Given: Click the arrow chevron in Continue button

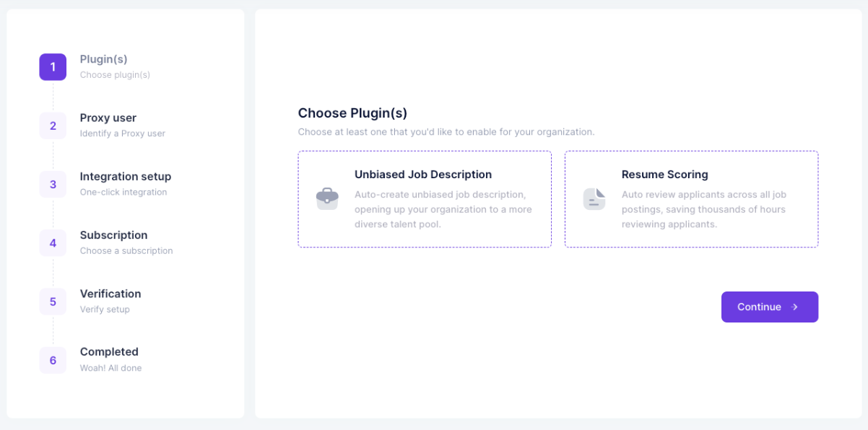Looking at the screenshot, I should [795, 307].
